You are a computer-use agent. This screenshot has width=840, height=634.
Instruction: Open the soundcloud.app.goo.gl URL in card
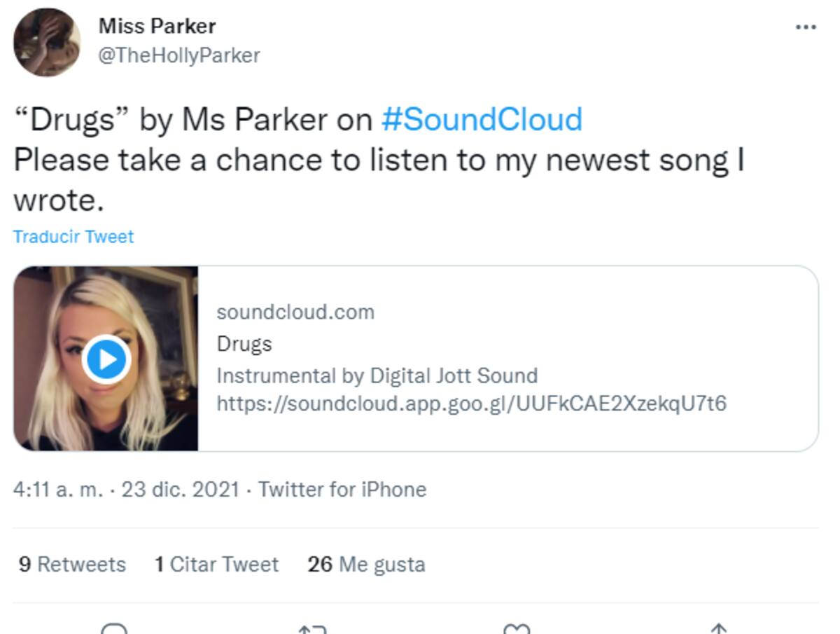click(x=471, y=404)
